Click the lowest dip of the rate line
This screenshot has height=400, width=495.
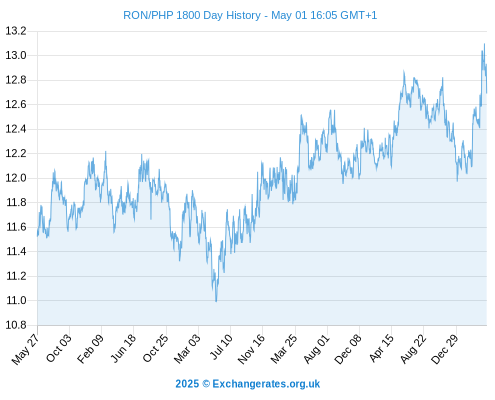pyautogui.click(x=216, y=301)
